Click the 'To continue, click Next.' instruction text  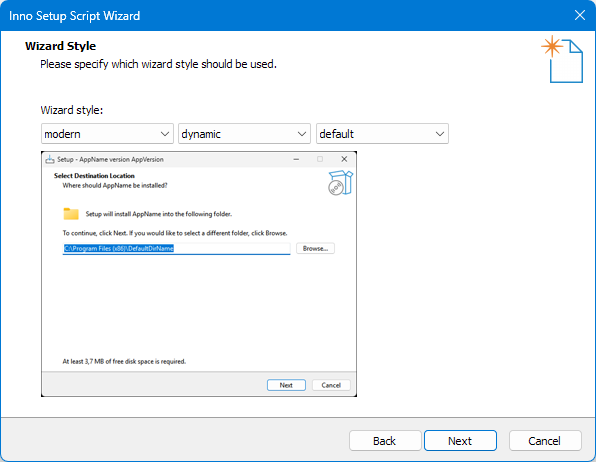coord(175,233)
